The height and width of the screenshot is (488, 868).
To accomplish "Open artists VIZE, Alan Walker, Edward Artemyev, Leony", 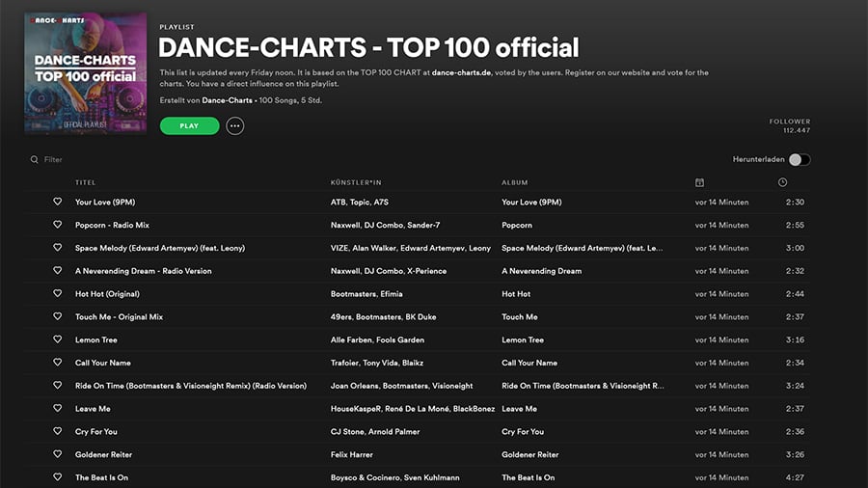I will [x=410, y=248].
